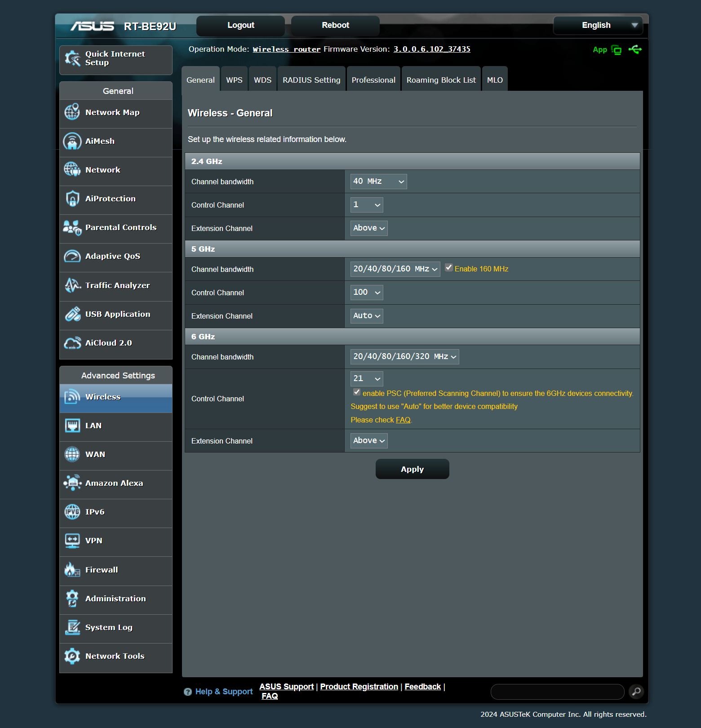Open the 5 GHz Channel bandwidth dropdown
The image size is (701, 728).
click(395, 269)
